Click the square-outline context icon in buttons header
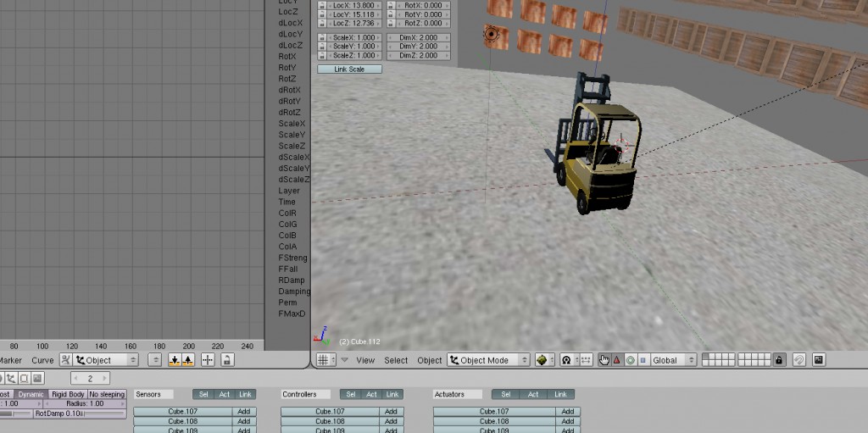Screen dimensions: 868x433 tap(25, 378)
